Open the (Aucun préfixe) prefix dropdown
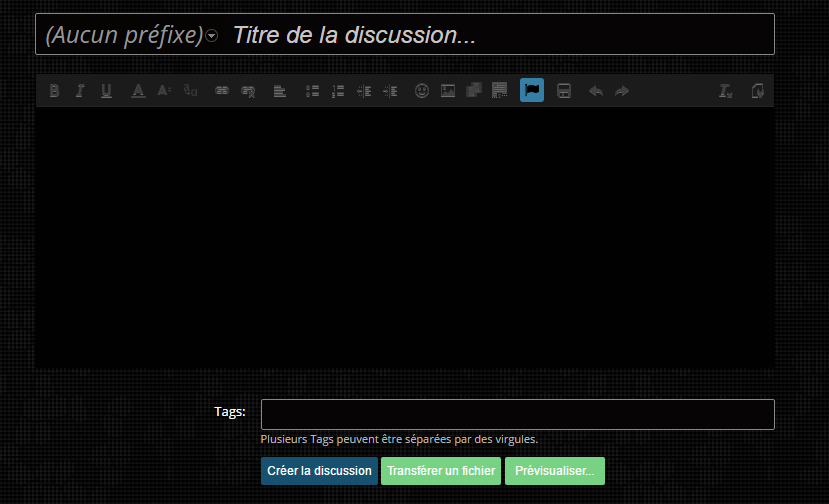Viewport: 829px width, 504px height. tap(132, 35)
